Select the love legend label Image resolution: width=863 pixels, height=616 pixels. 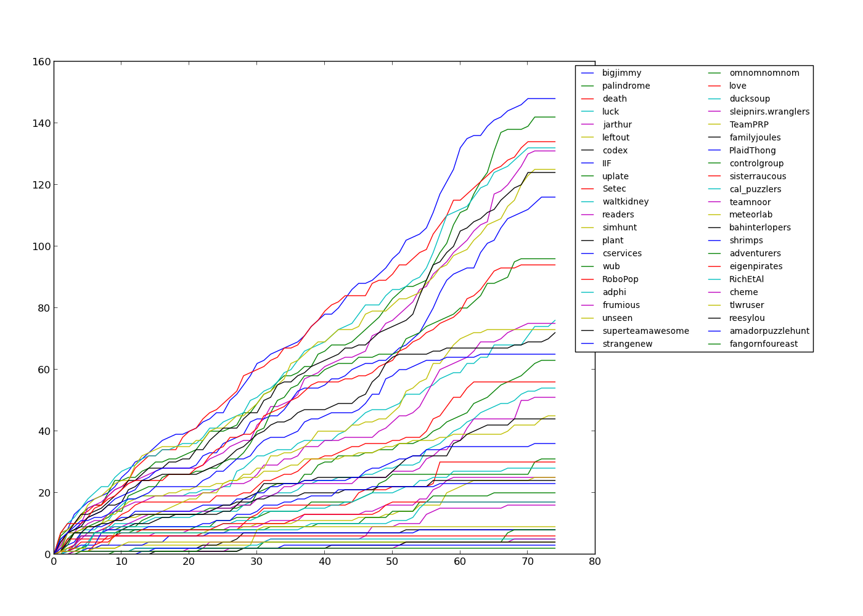click(x=738, y=86)
